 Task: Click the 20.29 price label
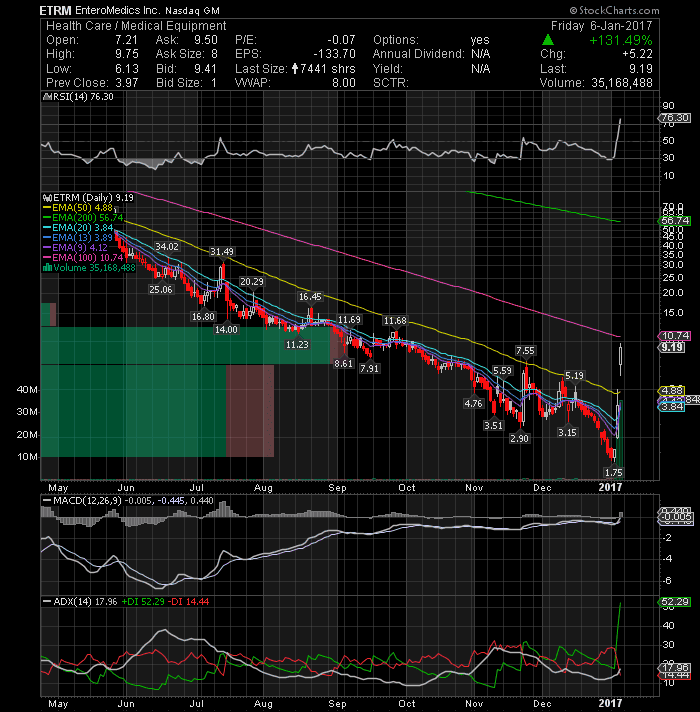251,282
